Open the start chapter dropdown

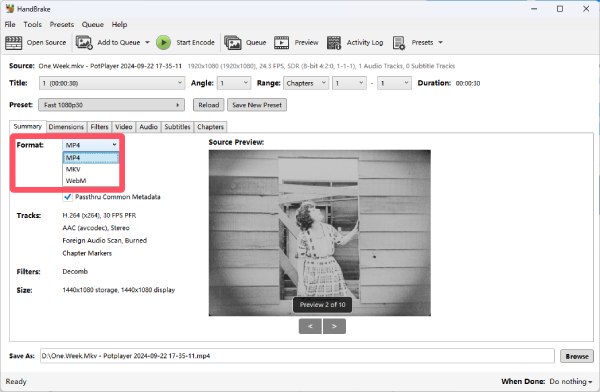click(x=349, y=83)
